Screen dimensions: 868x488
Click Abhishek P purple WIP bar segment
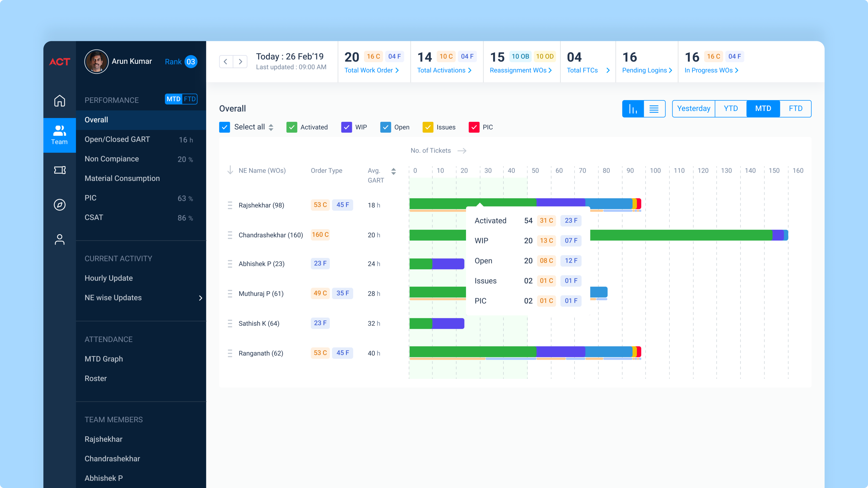pos(448,264)
